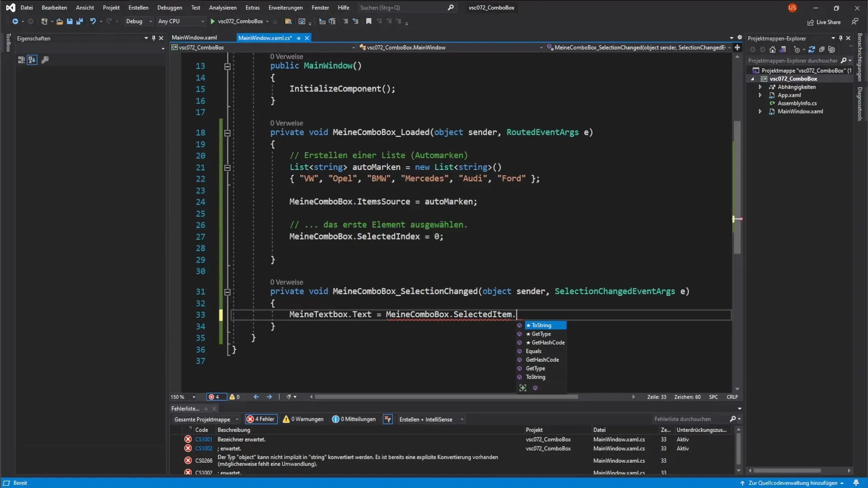The width and height of the screenshot is (868, 488).
Task: Click the editor horizontal scrollbar thumb
Action: click(x=446, y=397)
